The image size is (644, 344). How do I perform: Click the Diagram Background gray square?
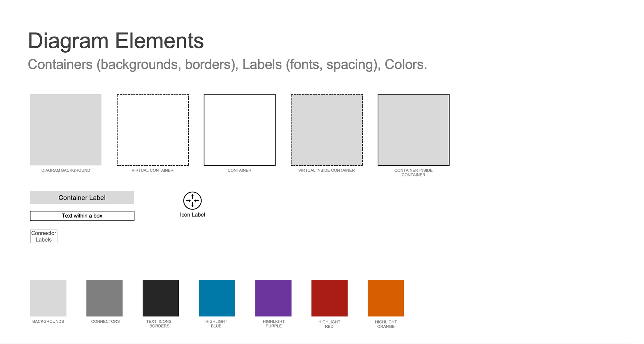pos(66,130)
